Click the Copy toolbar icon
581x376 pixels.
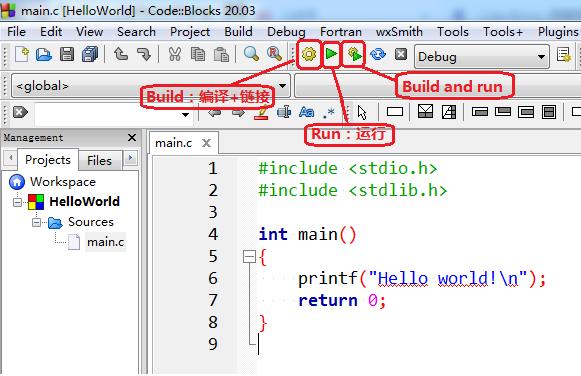[197, 54]
